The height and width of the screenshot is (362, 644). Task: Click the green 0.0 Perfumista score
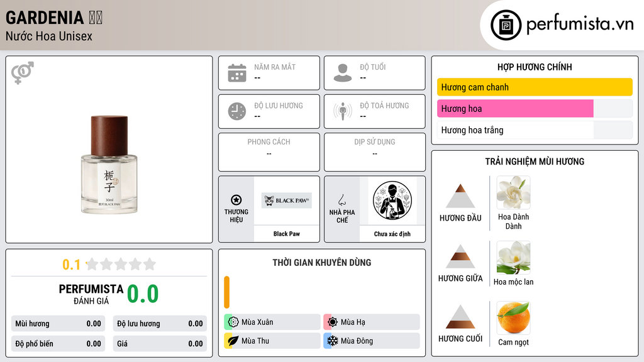click(x=143, y=293)
